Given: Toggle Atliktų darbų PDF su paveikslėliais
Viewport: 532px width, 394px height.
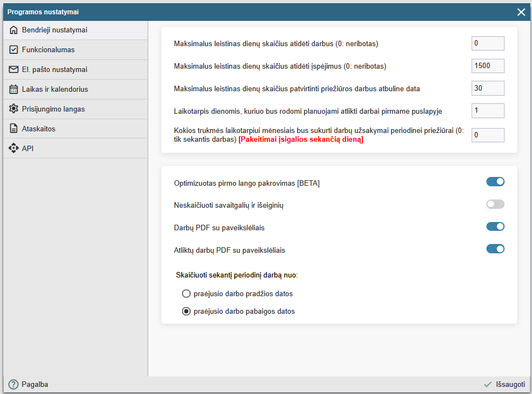Looking at the screenshot, I should 495,249.
